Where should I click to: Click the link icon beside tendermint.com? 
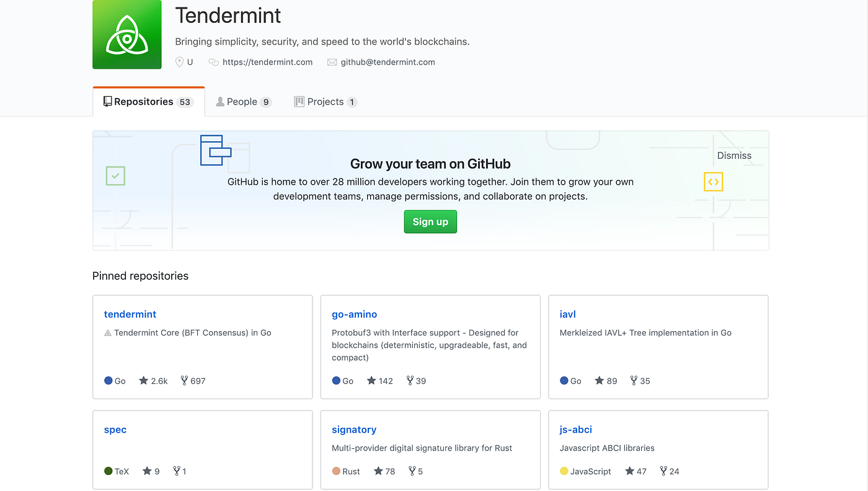214,62
